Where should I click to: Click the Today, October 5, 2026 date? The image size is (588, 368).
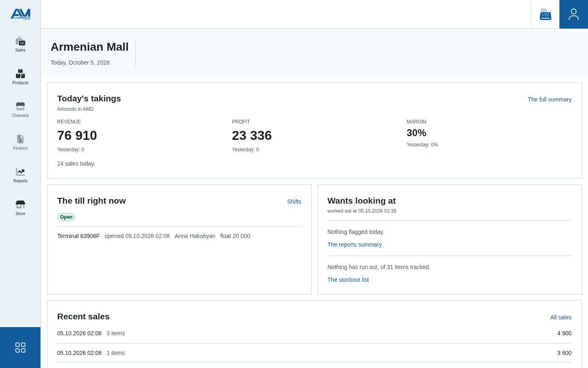coord(80,63)
